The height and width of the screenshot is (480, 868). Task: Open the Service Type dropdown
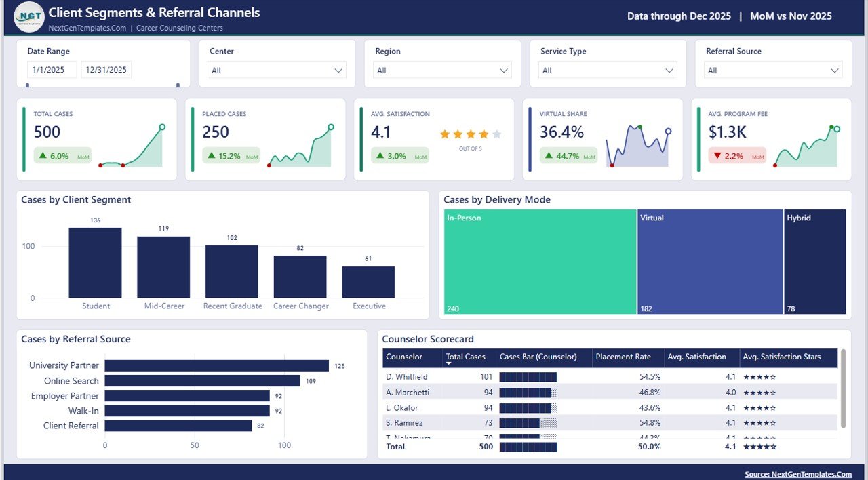pyautogui.click(x=608, y=71)
